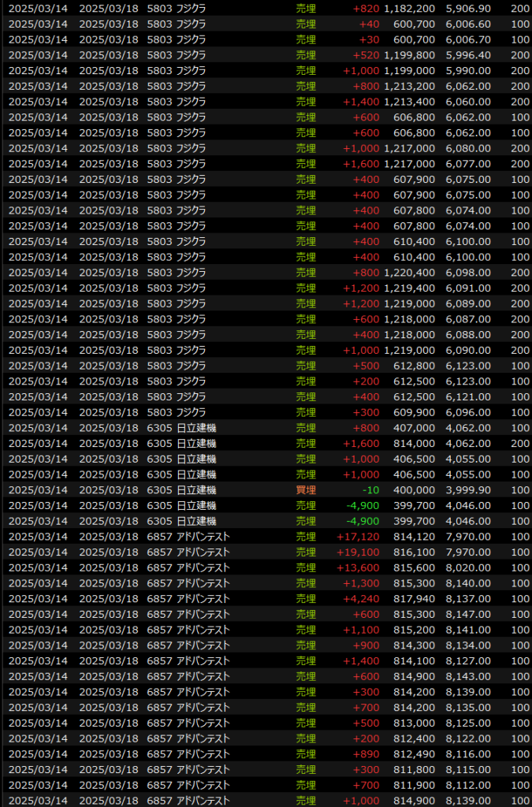Click the price 8,147.00 cell
532x807 pixels.
click(x=468, y=614)
